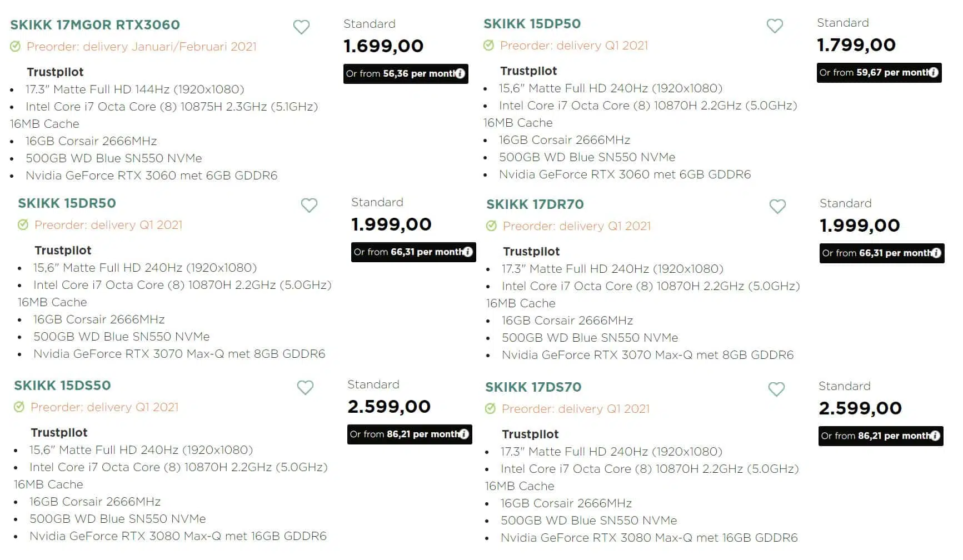Viewport: 963px width, 560px height.
Task: Open the SKIKK 15DP50 product title link
Action: click(532, 24)
